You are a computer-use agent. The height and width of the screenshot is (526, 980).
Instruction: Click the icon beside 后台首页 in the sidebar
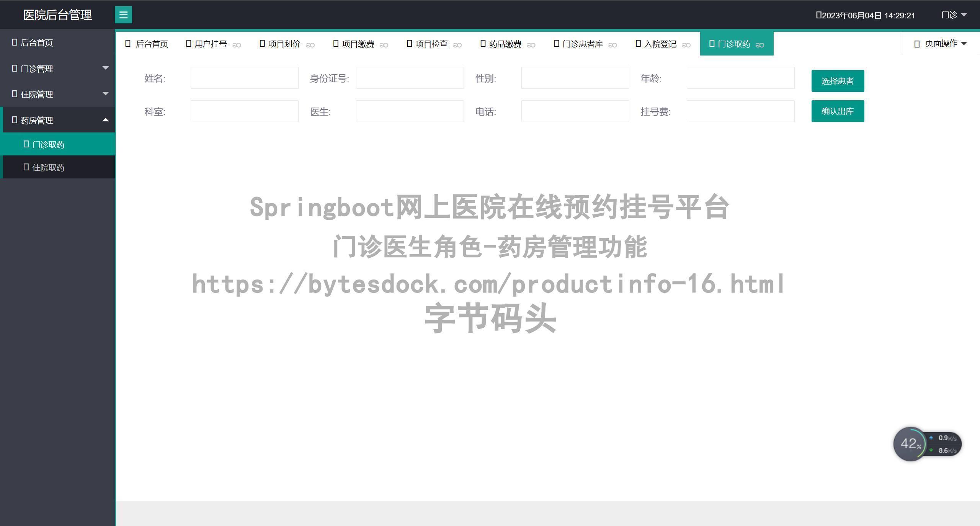[x=15, y=42]
